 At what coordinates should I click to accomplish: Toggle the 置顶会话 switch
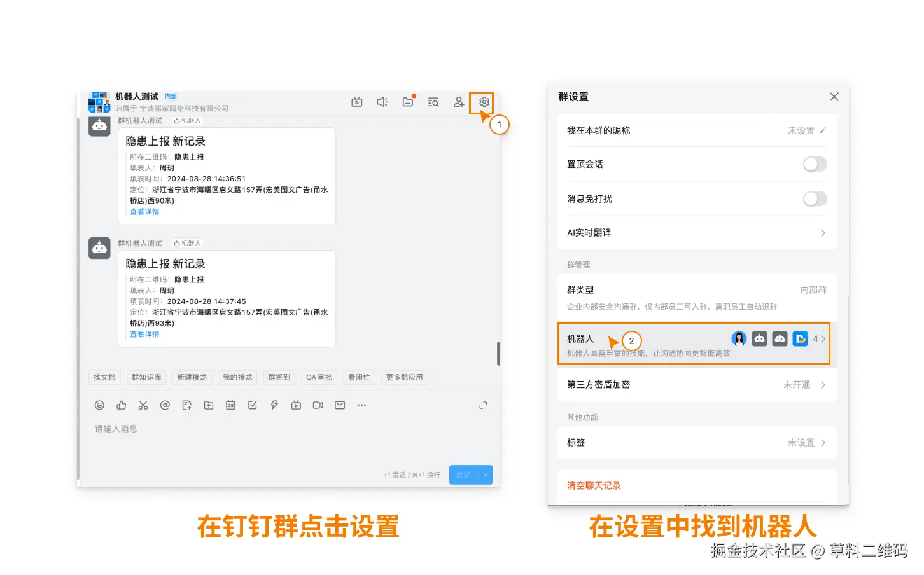[x=815, y=165]
